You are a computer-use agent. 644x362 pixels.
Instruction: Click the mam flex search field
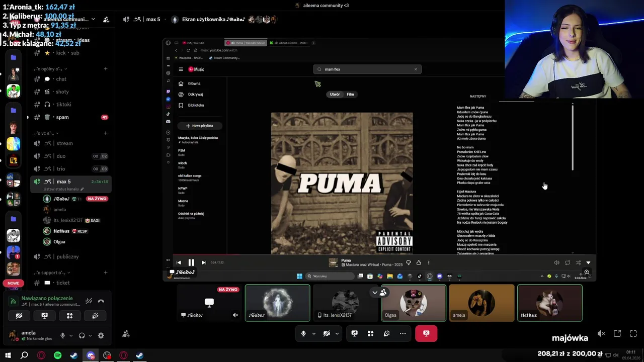point(367,69)
